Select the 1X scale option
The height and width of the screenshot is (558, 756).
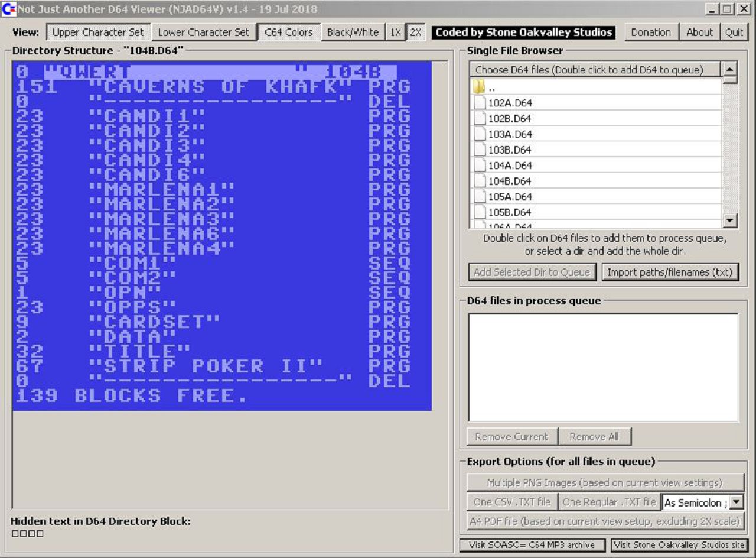coord(395,33)
